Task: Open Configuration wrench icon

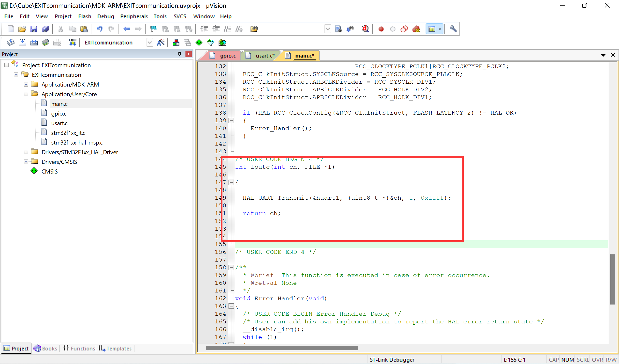Action: (x=453, y=29)
